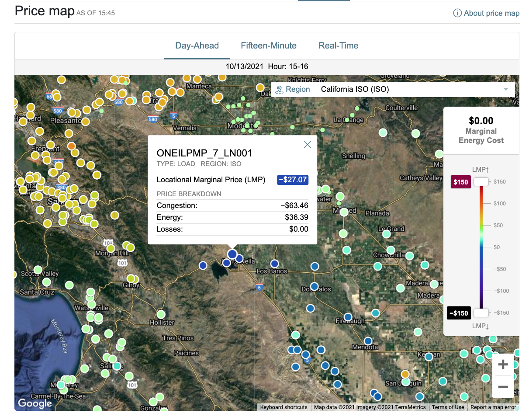Click the Energy $36.39 value
529x420 pixels.
297,217
